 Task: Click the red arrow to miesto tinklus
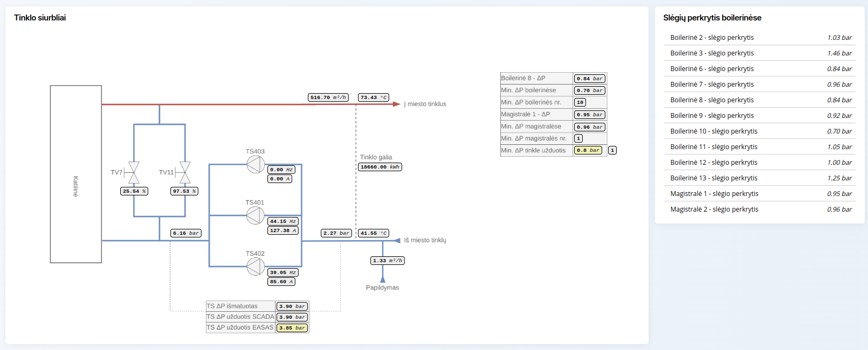[396, 104]
